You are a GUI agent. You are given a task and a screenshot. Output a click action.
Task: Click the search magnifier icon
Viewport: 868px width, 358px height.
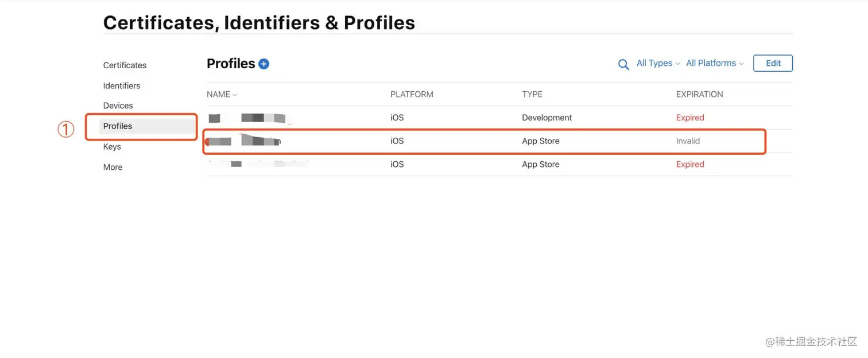pyautogui.click(x=623, y=64)
